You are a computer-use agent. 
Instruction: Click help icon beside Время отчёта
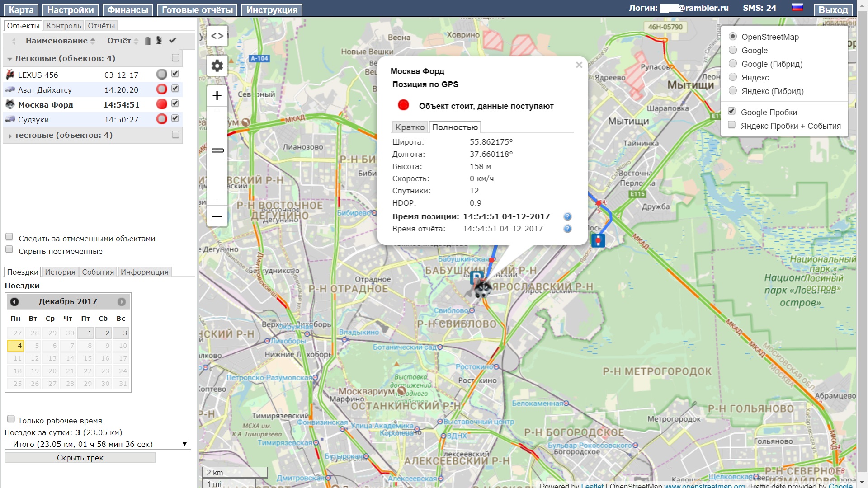[567, 229]
